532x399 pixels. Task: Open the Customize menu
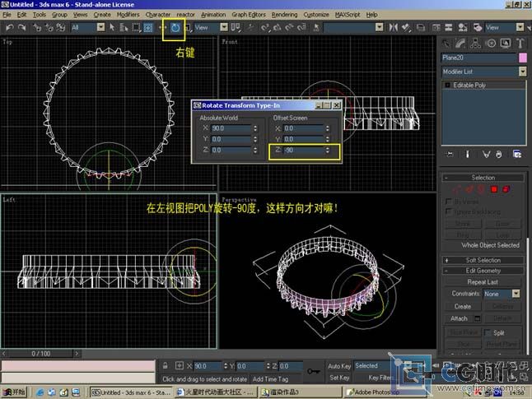[316, 15]
